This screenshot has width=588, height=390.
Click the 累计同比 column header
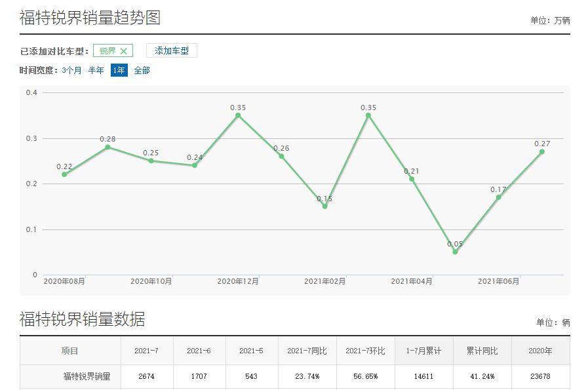pyautogui.click(x=483, y=351)
